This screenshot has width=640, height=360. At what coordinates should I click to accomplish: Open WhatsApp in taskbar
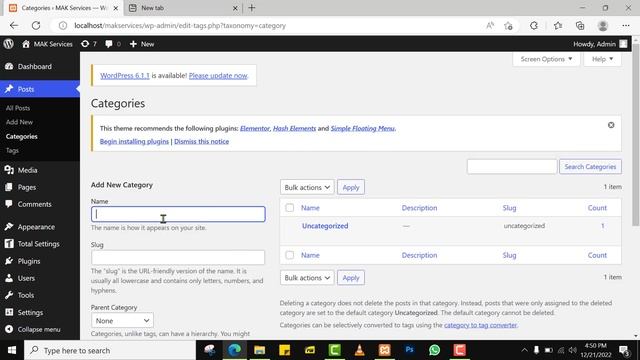tap(434, 350)
